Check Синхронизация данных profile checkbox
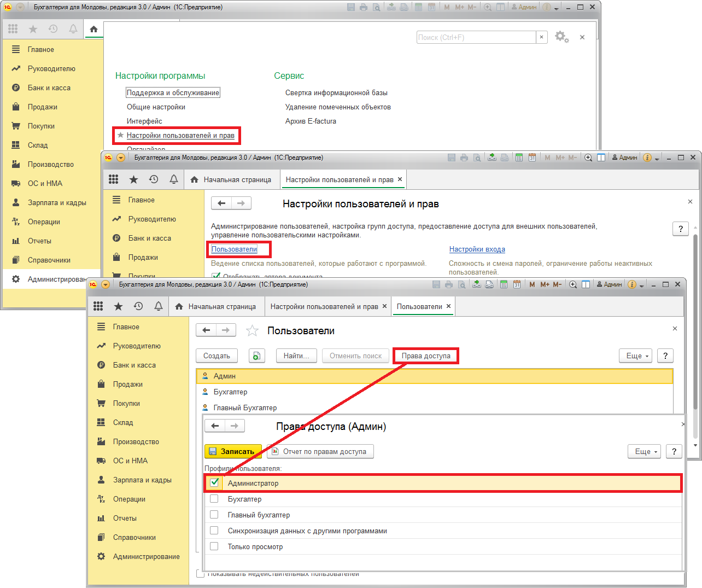 (214, 531)
